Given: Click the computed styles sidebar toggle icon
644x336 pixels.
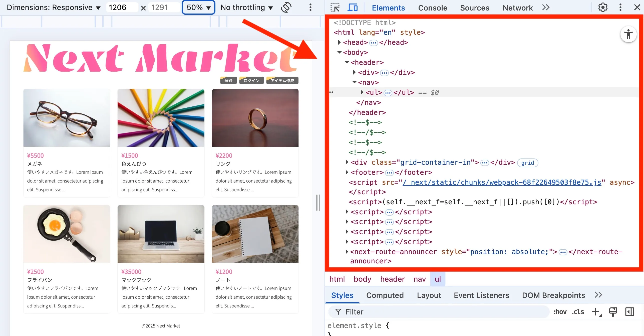Looking at the screenshot, I should [629, 312].
